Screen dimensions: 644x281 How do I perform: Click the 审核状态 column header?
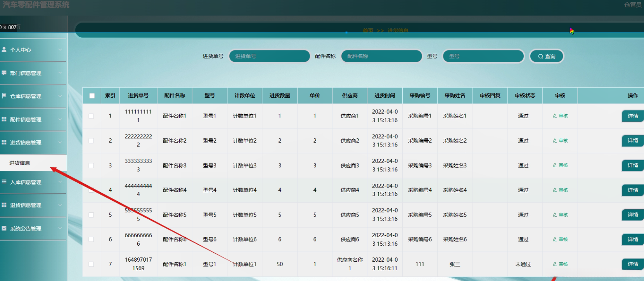525,95
